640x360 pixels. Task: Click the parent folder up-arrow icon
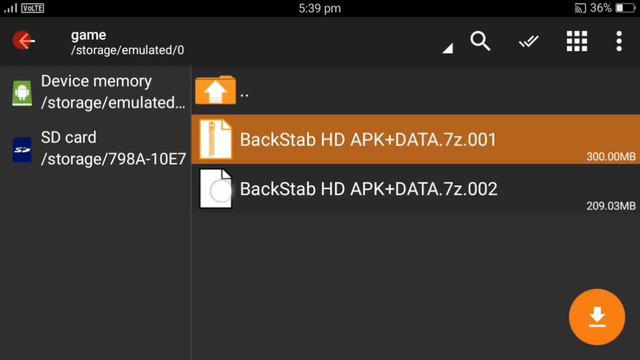point(216,90)
